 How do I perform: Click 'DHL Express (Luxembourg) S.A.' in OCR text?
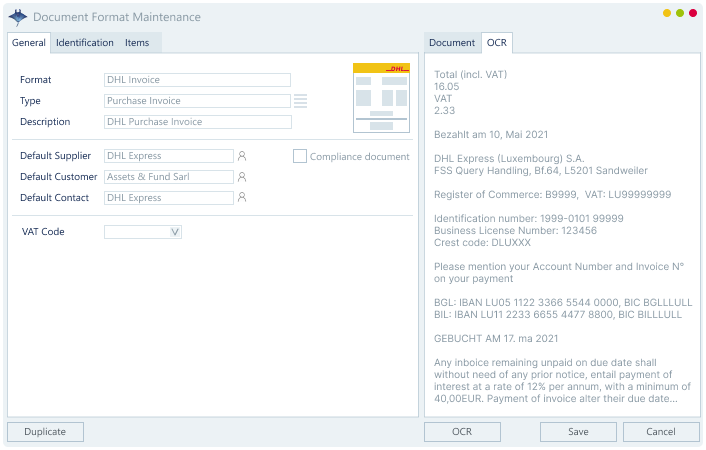coord(509,159)
